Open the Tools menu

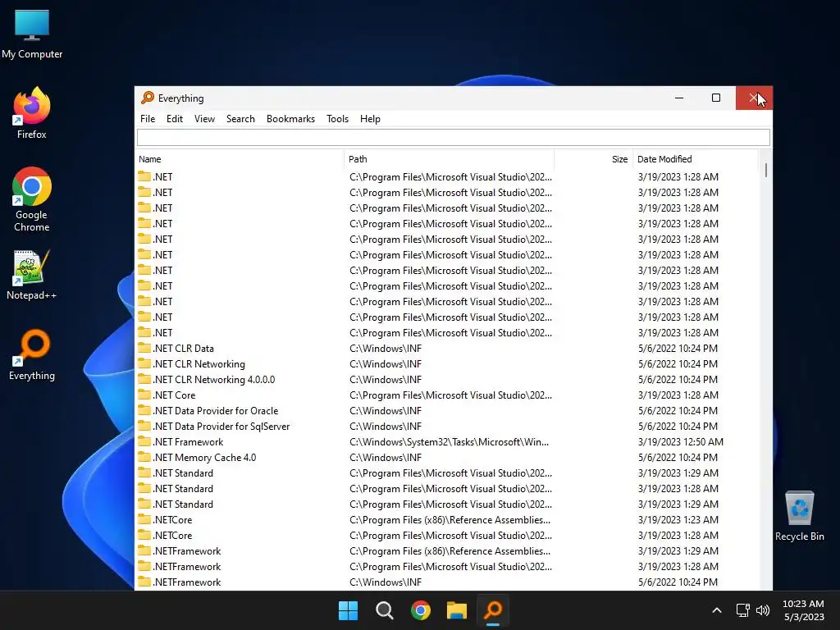pos(337,119)
